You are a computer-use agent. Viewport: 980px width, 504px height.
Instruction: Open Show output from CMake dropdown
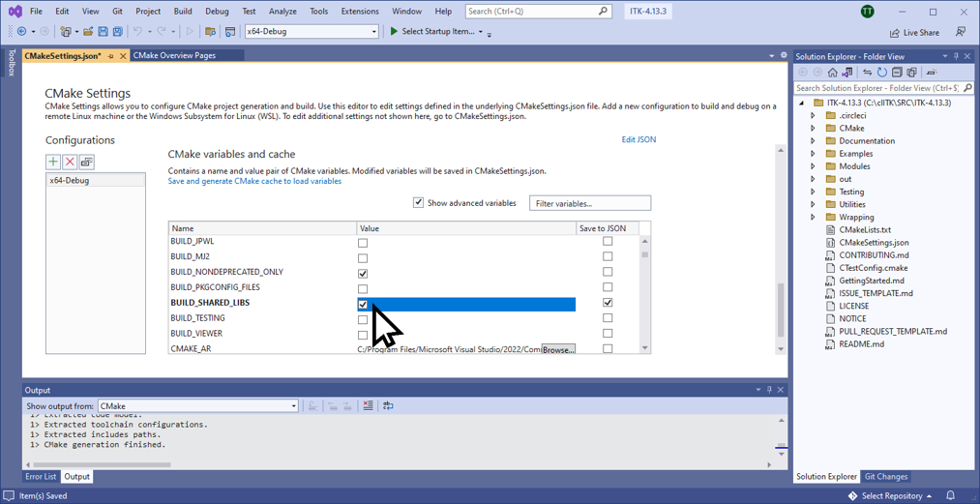coord(294,406)
